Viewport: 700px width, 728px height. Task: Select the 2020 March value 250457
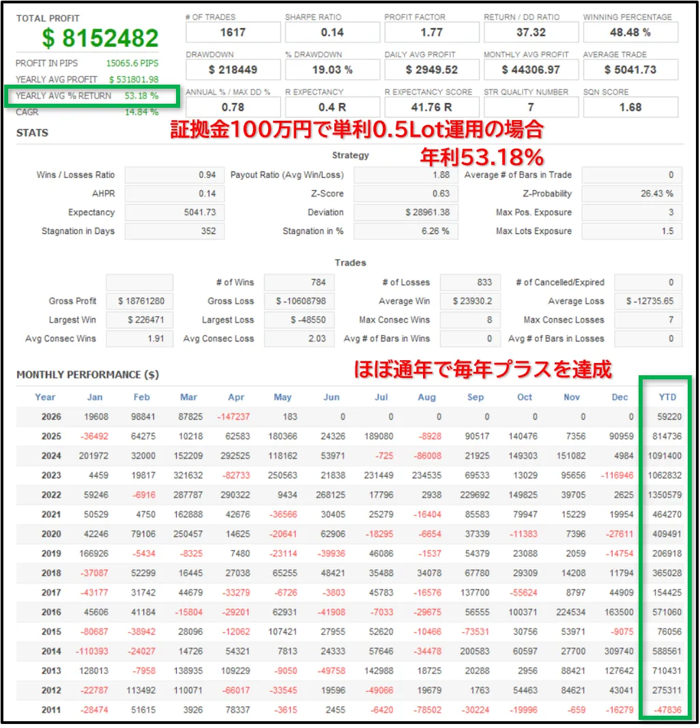(x=188, y=534)
